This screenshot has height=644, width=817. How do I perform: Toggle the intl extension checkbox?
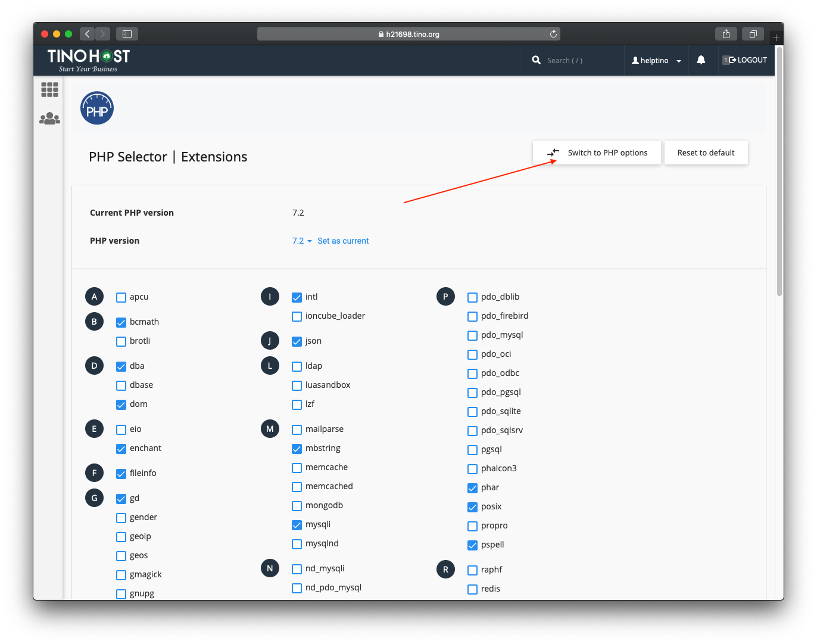pos(297,297)
